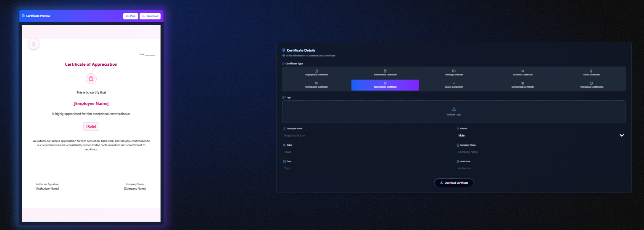Switch to Professional Certification type

point(591,85)
